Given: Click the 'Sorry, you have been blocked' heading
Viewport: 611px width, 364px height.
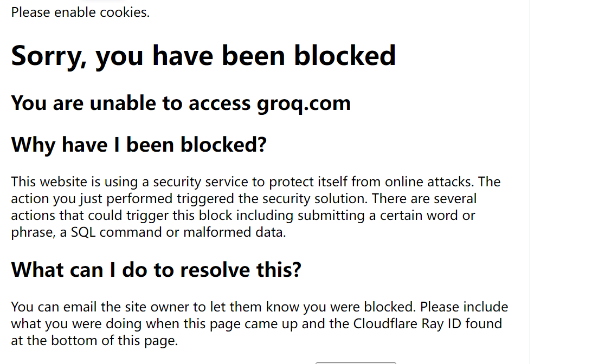Looking at the screenshot, I should pyautogui.click(x=203, y=56).
